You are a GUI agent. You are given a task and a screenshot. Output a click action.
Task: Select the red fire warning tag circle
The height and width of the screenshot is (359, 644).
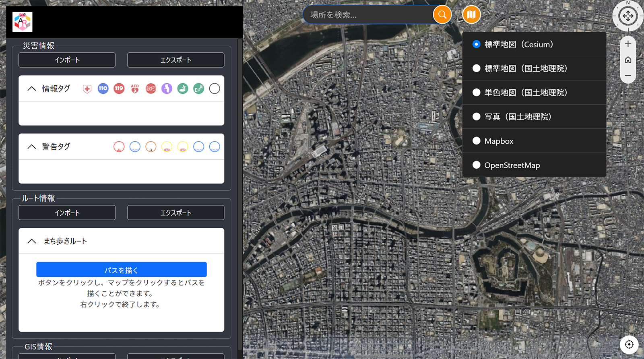click(x=119, y=146)
